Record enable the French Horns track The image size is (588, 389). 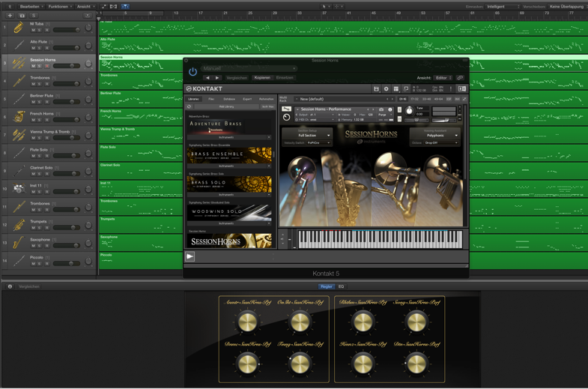[x=47, y=120]
